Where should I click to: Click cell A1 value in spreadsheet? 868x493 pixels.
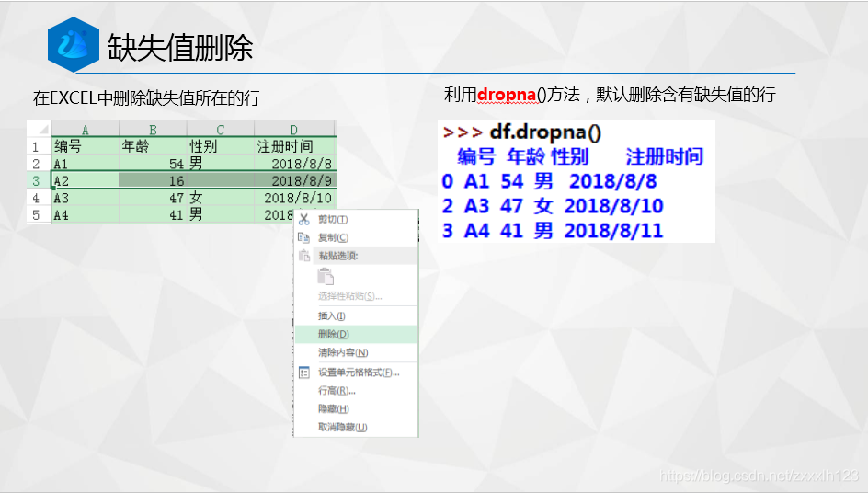coord(86,164)
